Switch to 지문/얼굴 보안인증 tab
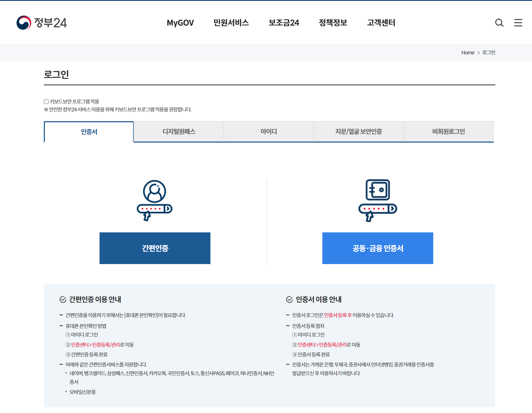The height and width of the screenshot is (413, 532). point(359,132)
